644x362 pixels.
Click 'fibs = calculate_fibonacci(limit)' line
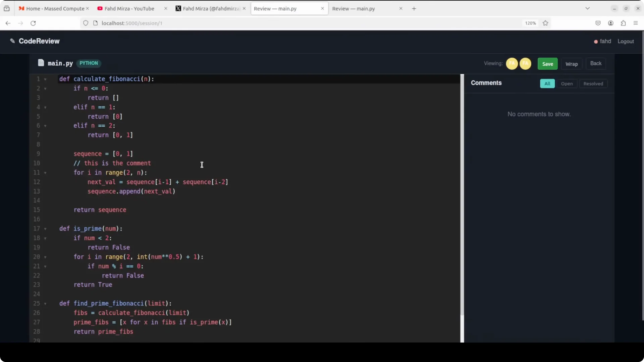131,313
